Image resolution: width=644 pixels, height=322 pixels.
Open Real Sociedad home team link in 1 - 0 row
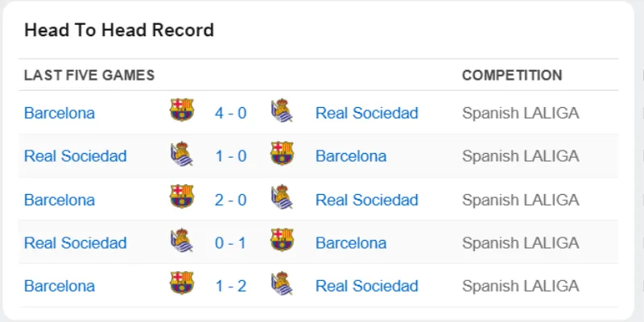(x=76, y=156)
